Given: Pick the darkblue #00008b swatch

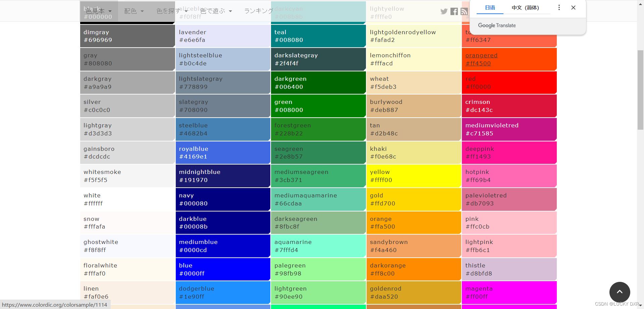Looking at the screenshot, I should click(223, 223).
